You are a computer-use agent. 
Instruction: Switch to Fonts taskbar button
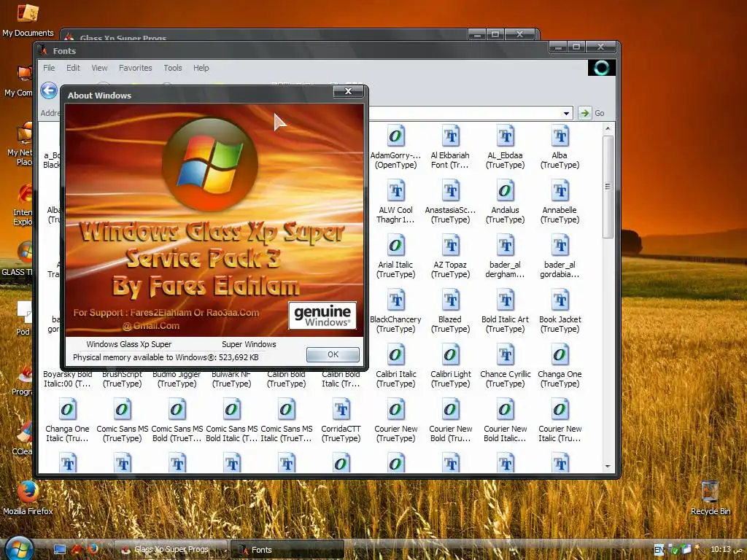(x=287, y=550)
